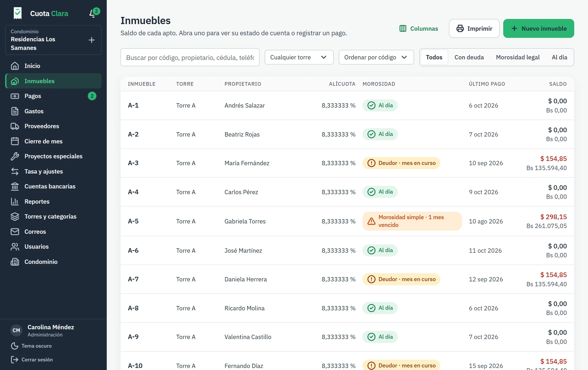Screen dimensions: 588x370
Task: Click Cerrar sesión to log out
Action: point(32,360)
